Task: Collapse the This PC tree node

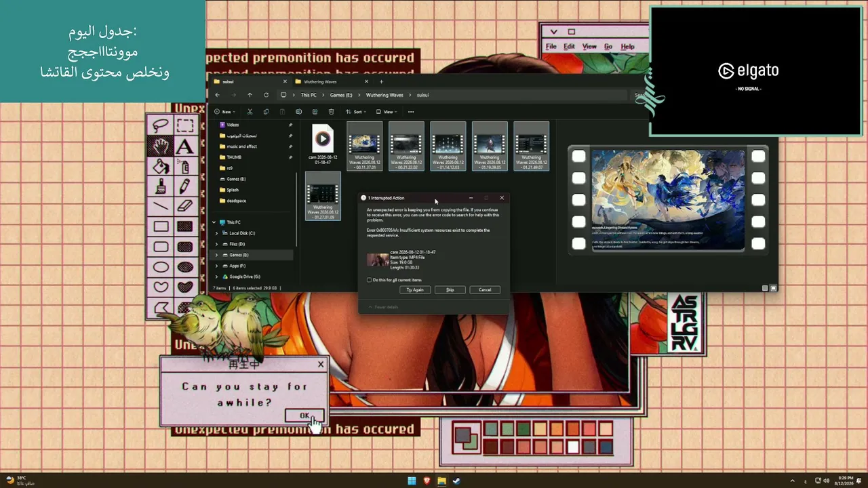Action: pos(214,222)
